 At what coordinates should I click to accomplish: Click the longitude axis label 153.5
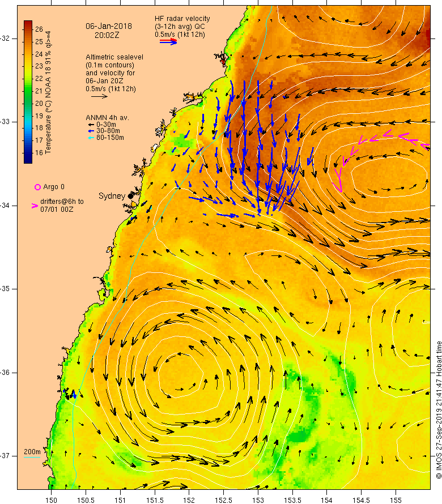[292, 500]
